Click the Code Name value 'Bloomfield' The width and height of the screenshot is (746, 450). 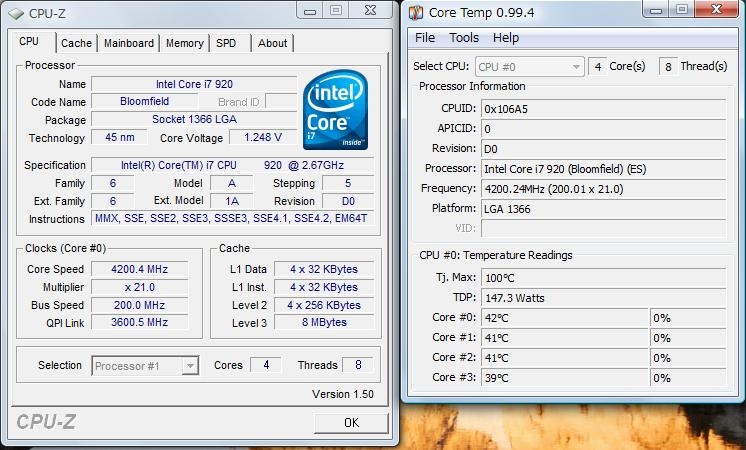(x=144, y=101)
